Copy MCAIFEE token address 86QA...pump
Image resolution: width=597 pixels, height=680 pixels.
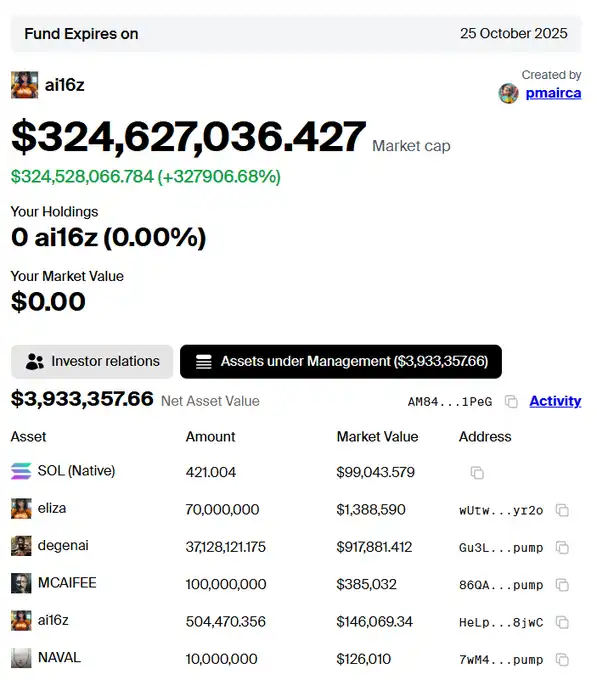[x=562, y=585]
